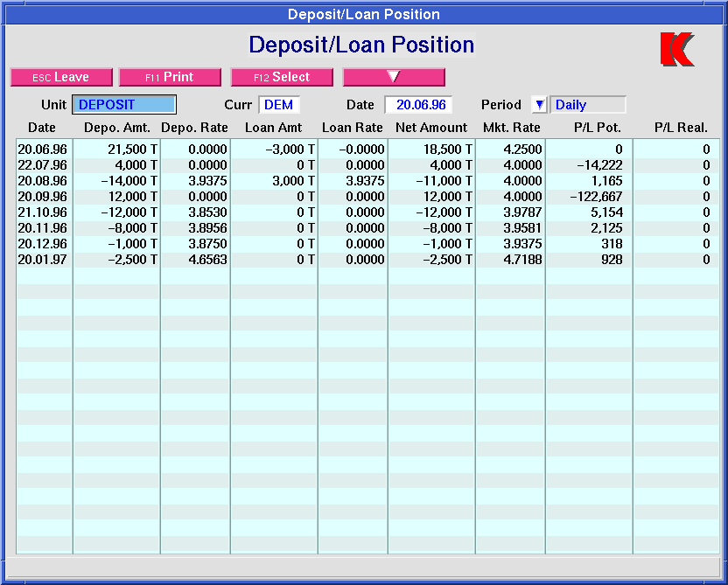Click deposit rate 3.8956

[x=207, y=228]
